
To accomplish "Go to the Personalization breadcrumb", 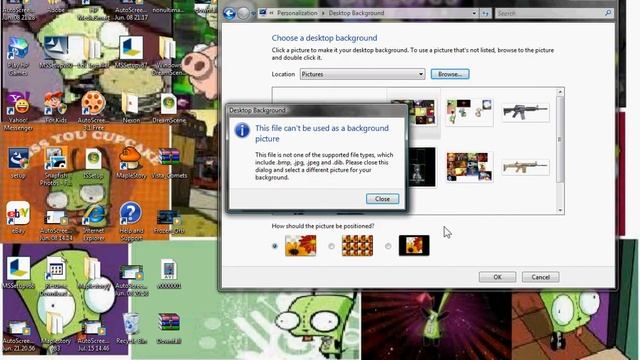I will (x=297, y=13).
